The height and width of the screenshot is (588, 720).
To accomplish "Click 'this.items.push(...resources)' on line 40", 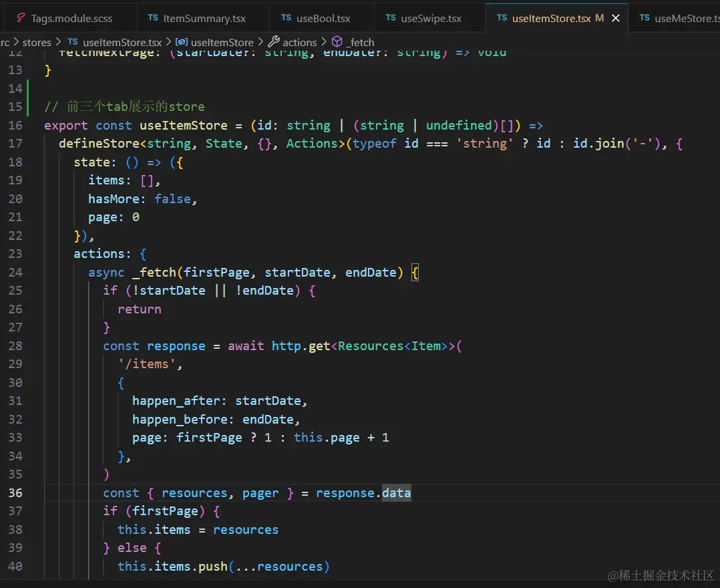I will [224, 567].
